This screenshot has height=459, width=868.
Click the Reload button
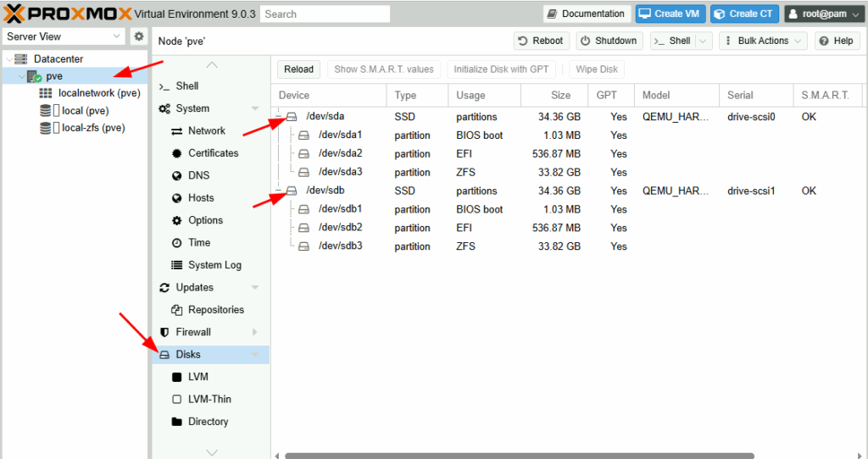coord(299,69)
